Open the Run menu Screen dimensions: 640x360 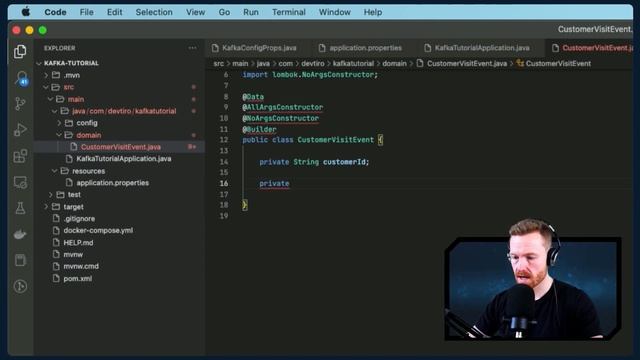pos(251,12)
